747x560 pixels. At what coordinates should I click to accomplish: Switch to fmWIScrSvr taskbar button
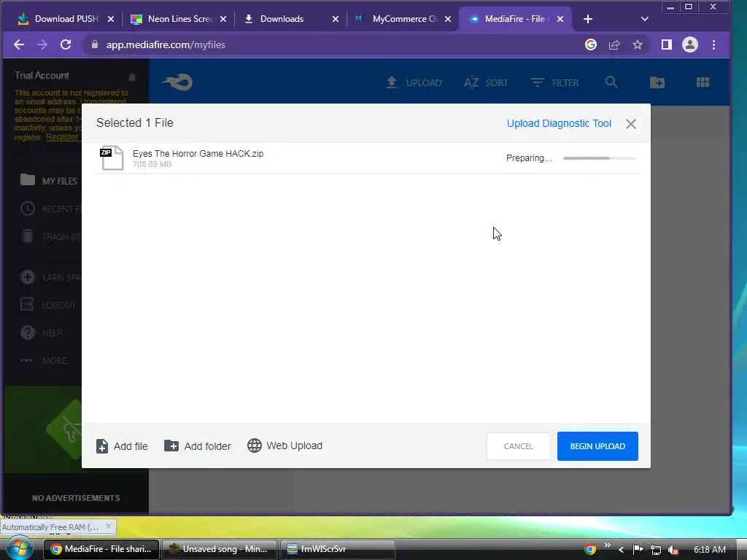(x=337, y=549)
